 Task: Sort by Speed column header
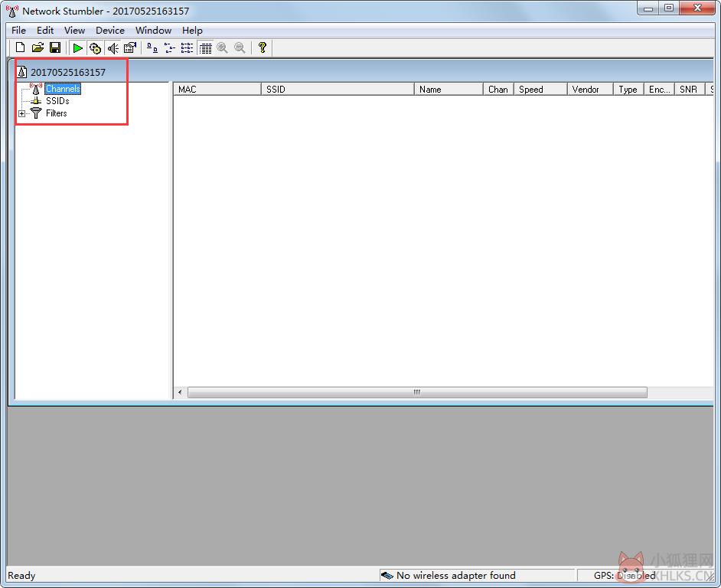[x=540, y=90]
